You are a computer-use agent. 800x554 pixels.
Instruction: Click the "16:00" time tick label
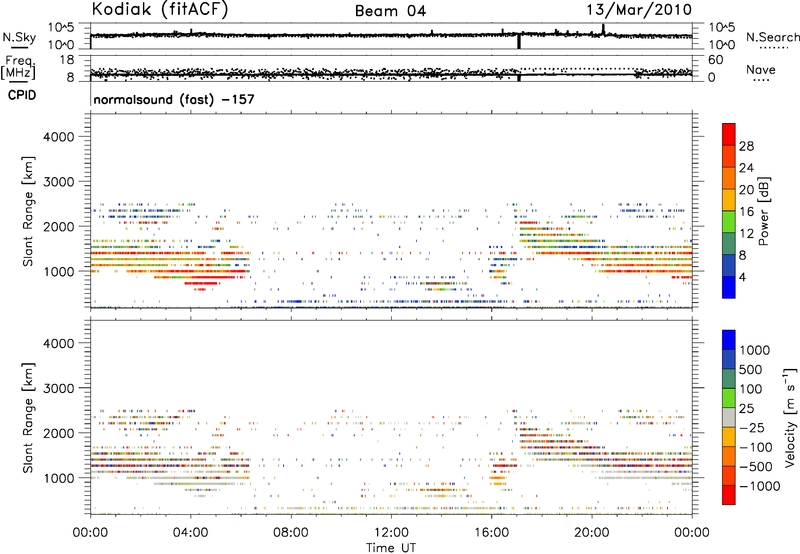(x=491, y=533)
